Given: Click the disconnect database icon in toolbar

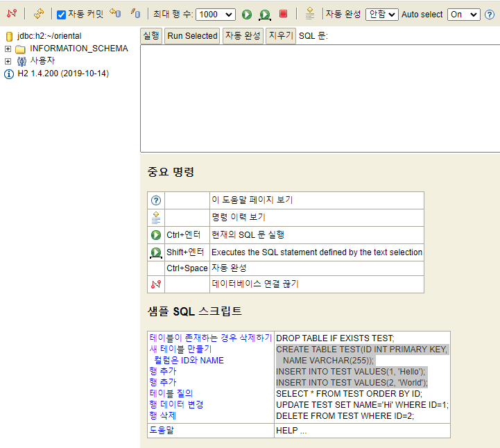Looking at the screenshot, I should pyautogui.click(x=12, y=14).
